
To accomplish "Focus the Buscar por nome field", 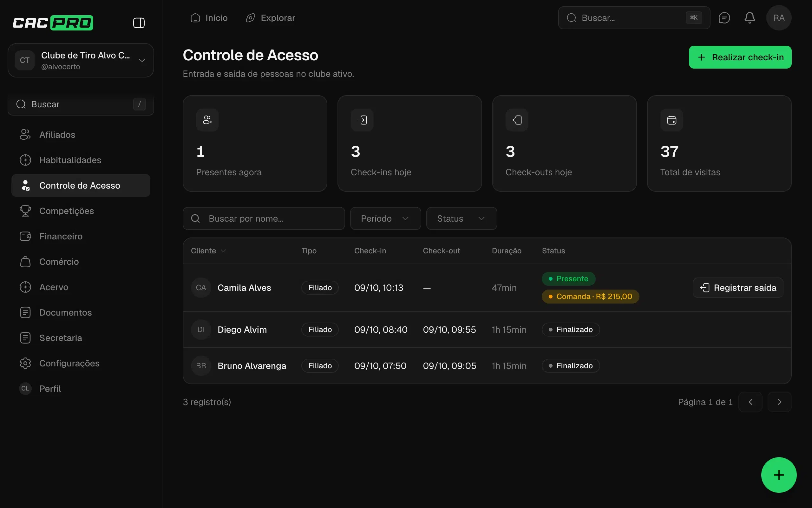I will click(264, 218).
